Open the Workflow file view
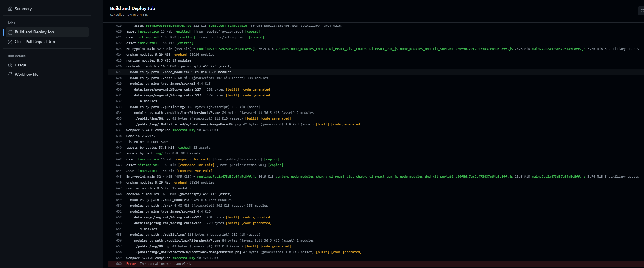The image size is (644, 268). point(26,74)
